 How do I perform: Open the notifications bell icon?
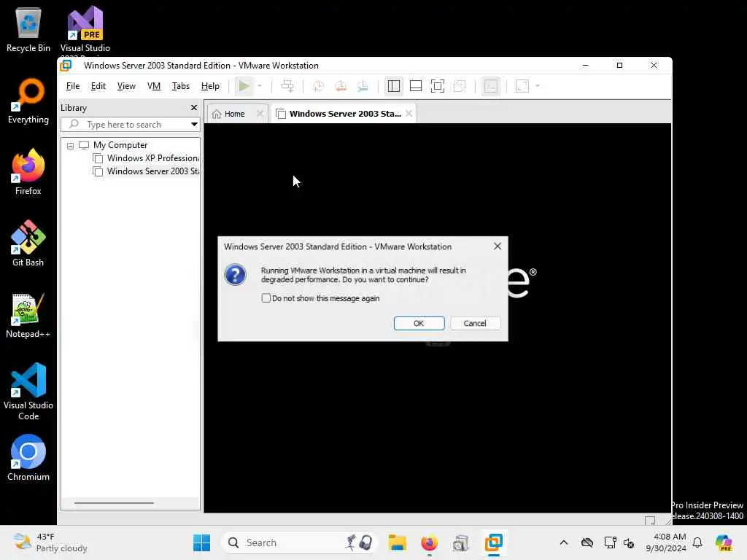(x=697, y=542)
